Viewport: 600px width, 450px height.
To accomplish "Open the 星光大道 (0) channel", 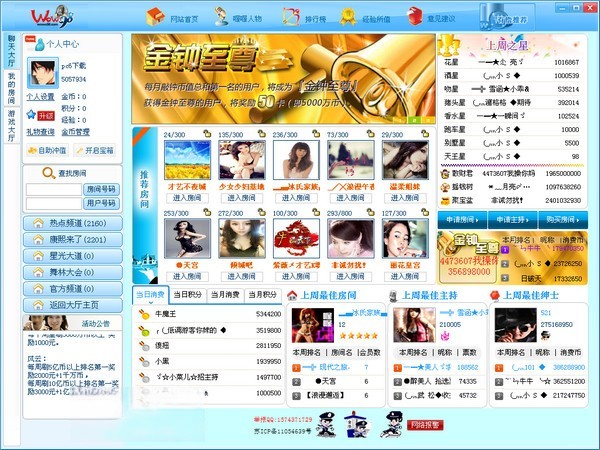I will pyautogui.click(x=73, y=256).
